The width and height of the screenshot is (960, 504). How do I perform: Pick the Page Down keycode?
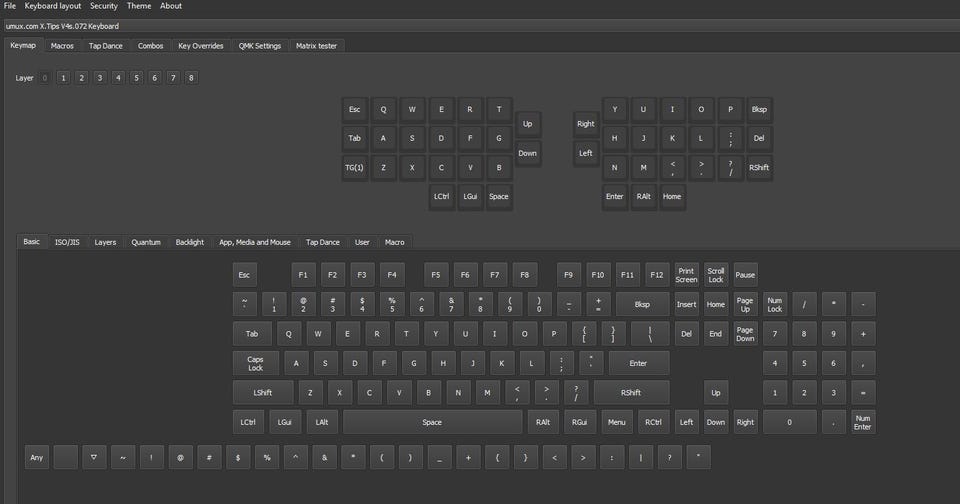pos(745,334)
